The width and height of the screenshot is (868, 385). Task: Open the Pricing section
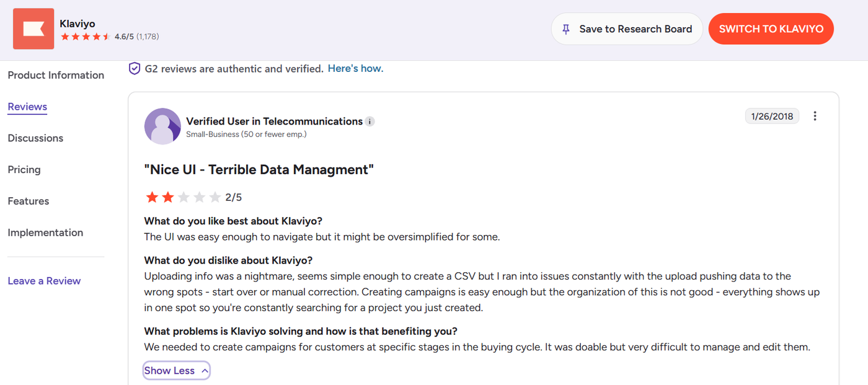coord(24,170)
